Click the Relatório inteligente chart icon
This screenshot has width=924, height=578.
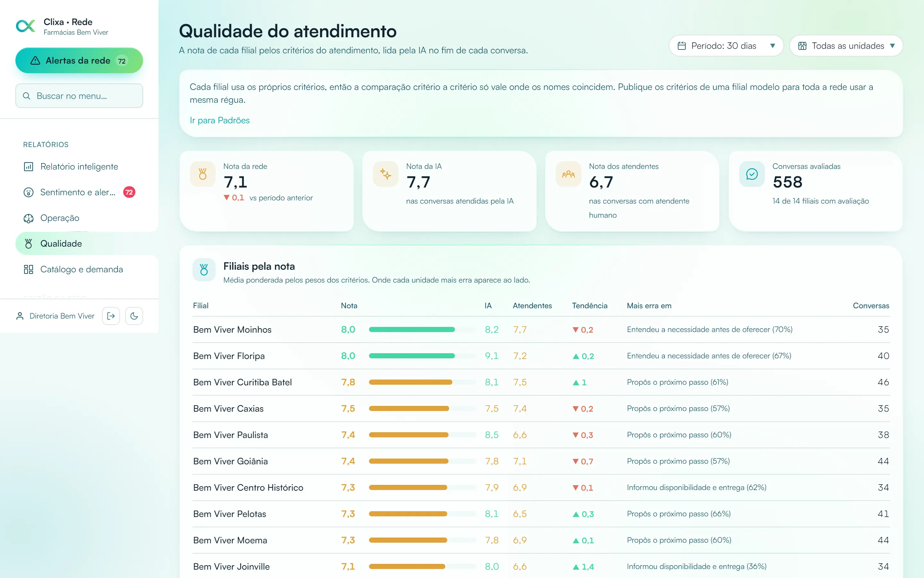[x=29, y=167]
